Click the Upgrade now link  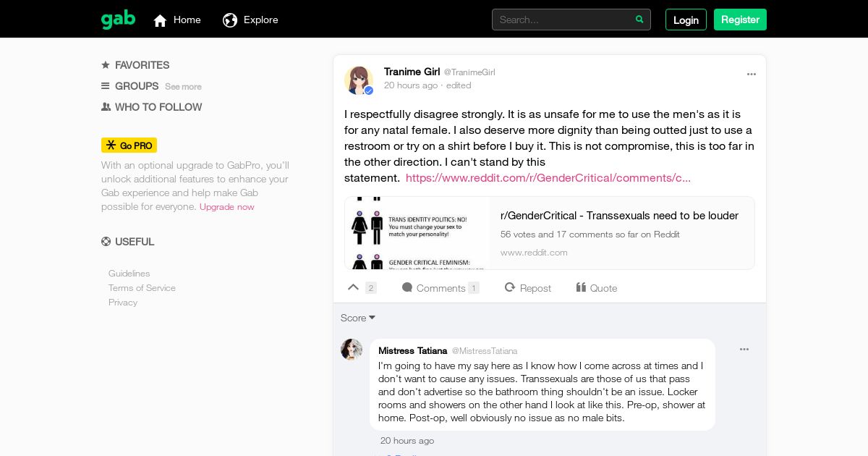[x=227, y=207]
